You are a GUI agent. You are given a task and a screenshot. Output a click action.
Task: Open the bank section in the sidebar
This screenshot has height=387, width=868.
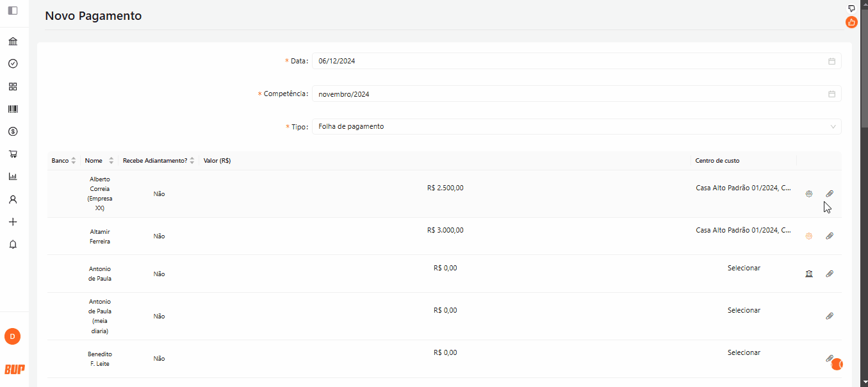pyautogui.click(x=13, y=42)
